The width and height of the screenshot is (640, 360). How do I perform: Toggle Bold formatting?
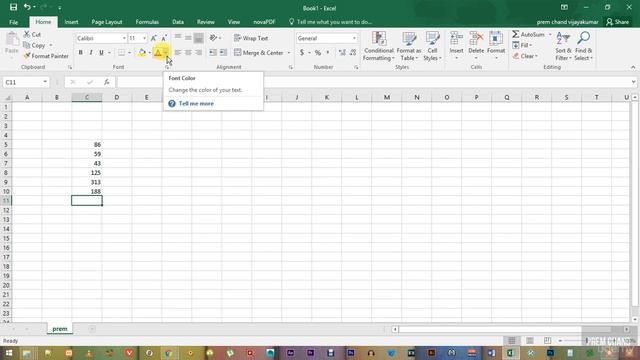(x=80, y=53)
